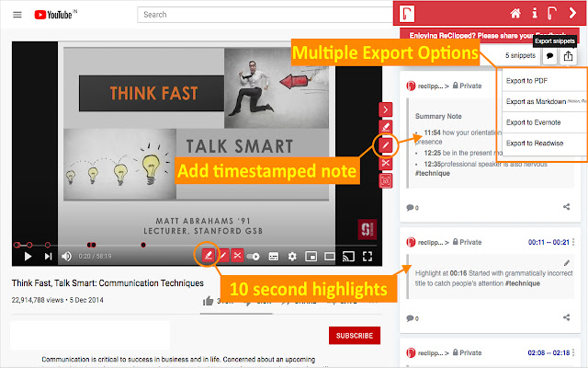The image size is (588, 368).
Task: Create 10 second highlight from player control bar
Action: tap(209, 256)
